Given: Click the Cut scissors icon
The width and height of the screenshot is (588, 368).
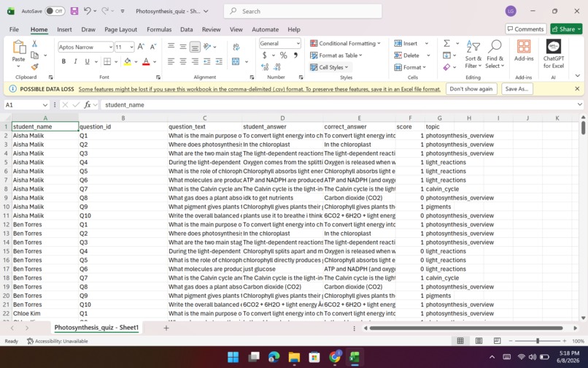Looking at the screenshot, I should [x=34, y=44].
